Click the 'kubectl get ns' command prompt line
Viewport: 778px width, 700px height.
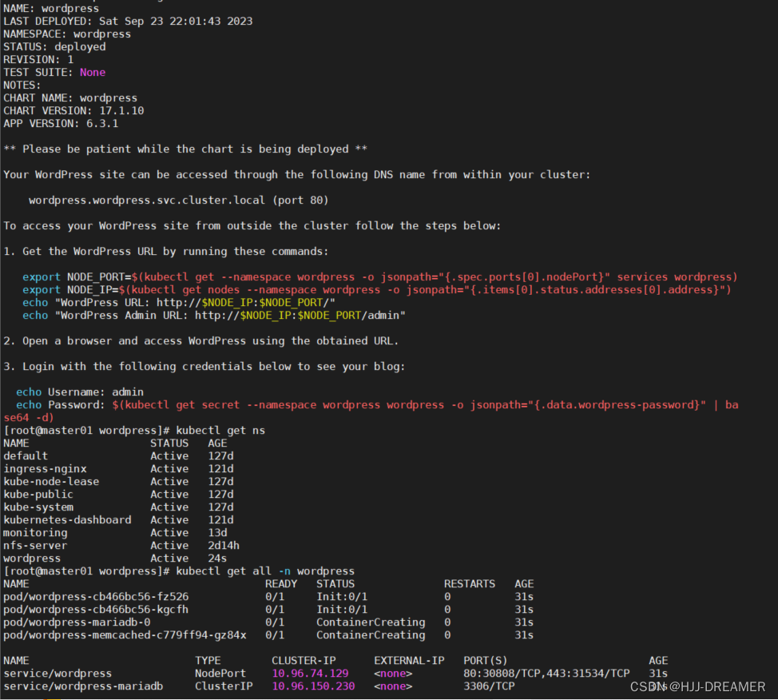[134, 431]
